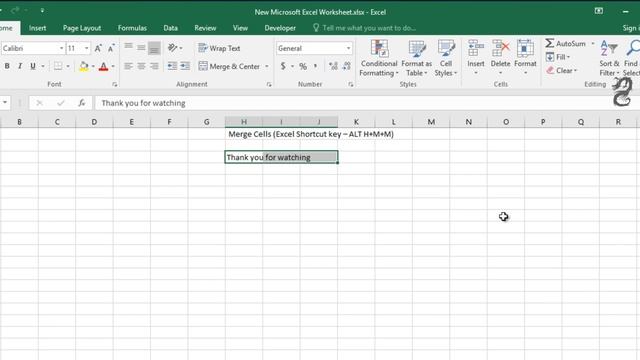Select column M header

coord(431,122)
